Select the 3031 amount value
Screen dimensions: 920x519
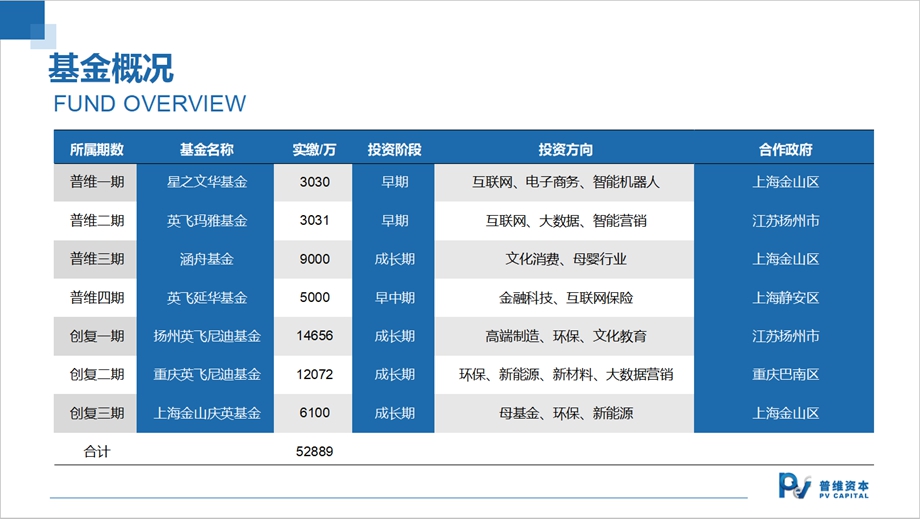(314, 220)
